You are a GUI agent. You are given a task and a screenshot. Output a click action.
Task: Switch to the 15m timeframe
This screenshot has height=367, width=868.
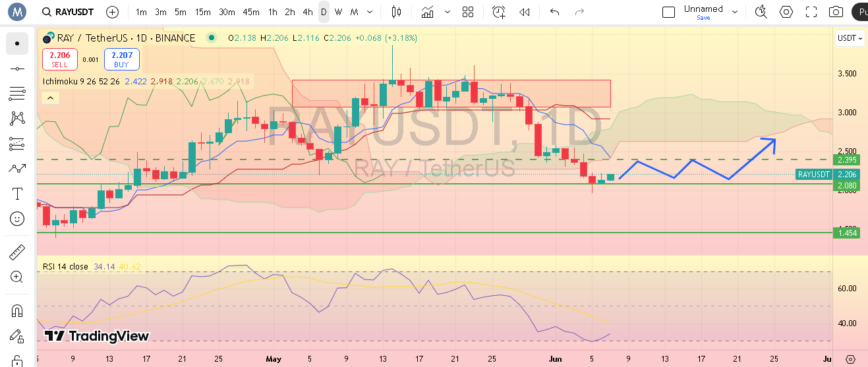tap(203, 12)
